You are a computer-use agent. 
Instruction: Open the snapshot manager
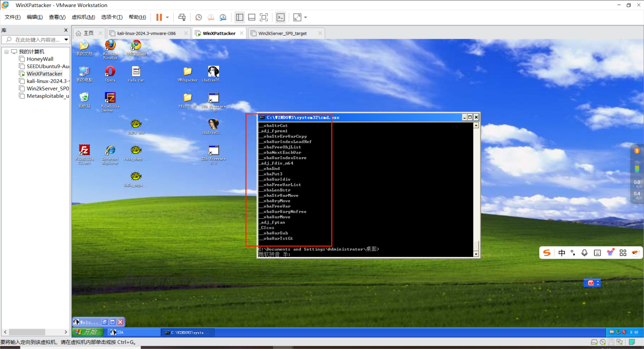coord(223,17)
